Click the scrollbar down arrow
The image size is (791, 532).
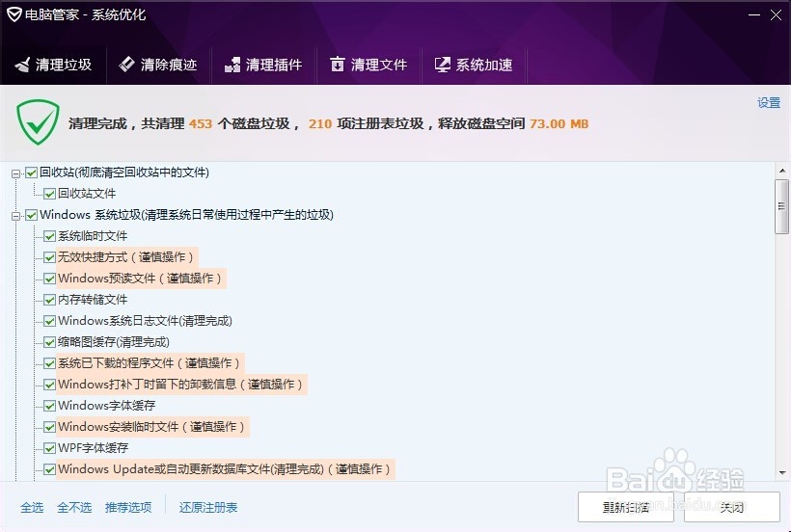[782, 472]
